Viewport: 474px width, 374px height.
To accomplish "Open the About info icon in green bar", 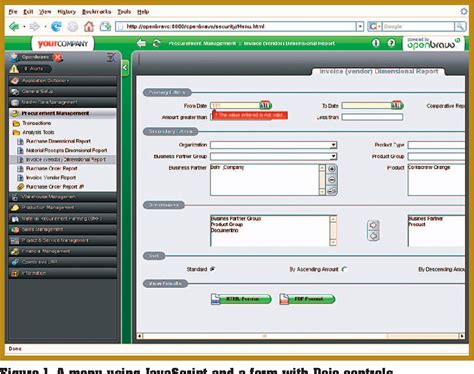I will tap(376, 43).
